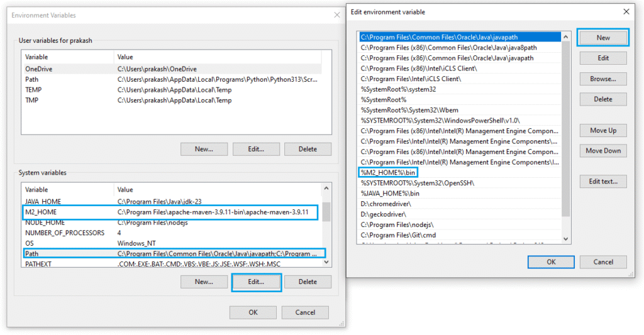Select M2_HOME system variable row

[x=172, y=212]
